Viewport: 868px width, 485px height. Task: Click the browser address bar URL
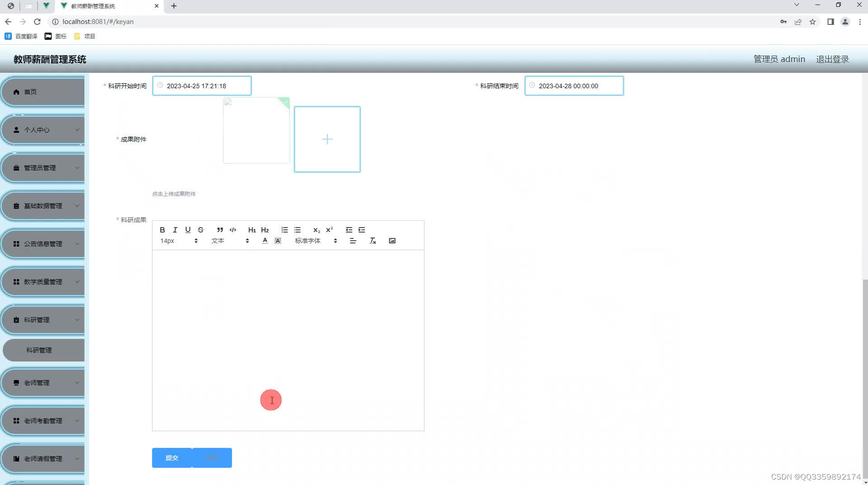point(98,22)
